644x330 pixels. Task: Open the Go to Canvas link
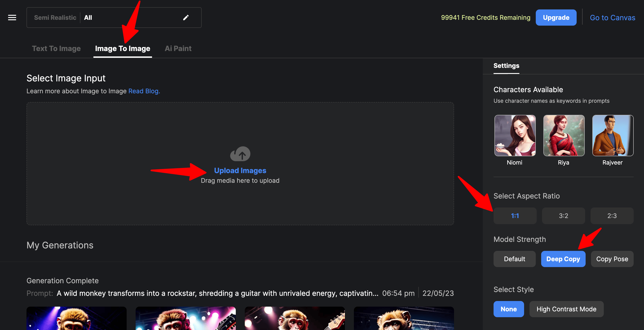(x=612, y=18)
